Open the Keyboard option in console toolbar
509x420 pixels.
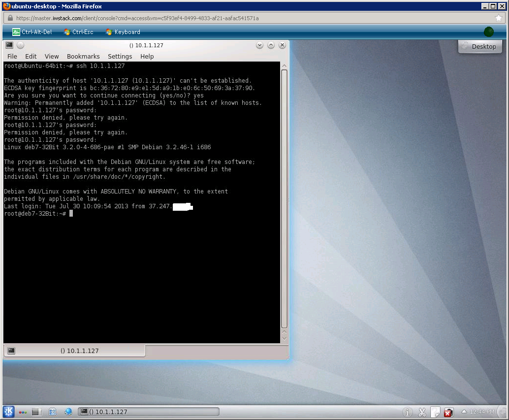point(123,32)
